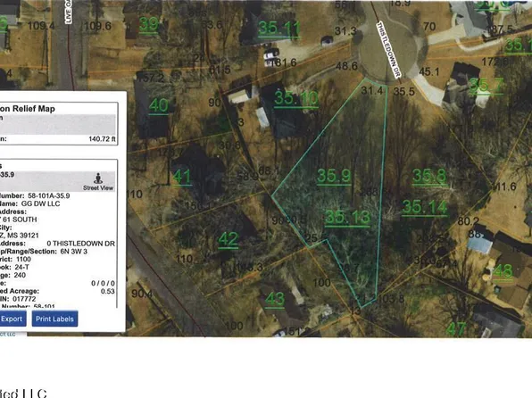
Task: Click the acreage value 0.53
Action: coord(107,291)
